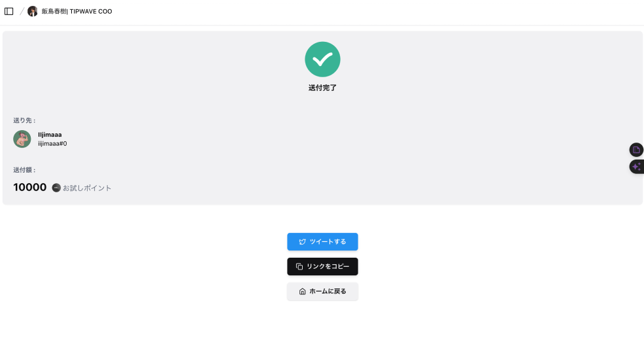Click the house icon
644x344 pixels.
302,292
